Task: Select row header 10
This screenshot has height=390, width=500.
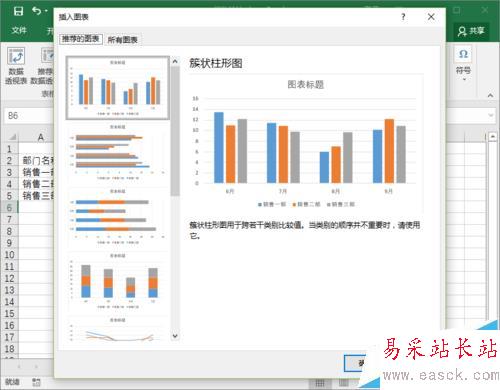Action: pyautogui.click(x=9, y=255)
